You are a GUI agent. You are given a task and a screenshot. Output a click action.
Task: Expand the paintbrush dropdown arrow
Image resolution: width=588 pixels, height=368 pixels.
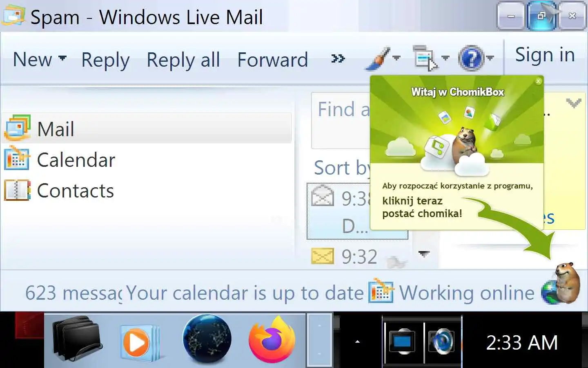pyautogui.click(x=396, y=58)
